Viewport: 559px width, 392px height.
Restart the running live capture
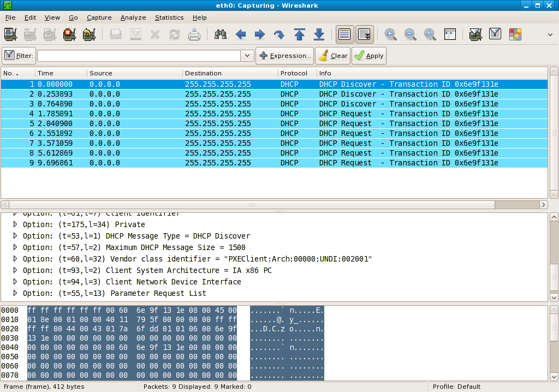[89, 34]
